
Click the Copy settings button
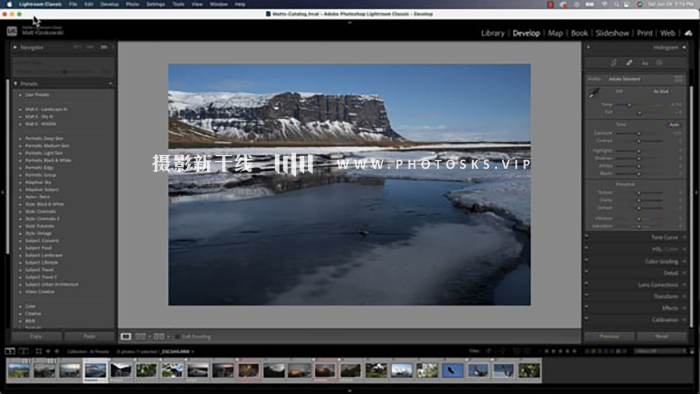pos(36,336)
